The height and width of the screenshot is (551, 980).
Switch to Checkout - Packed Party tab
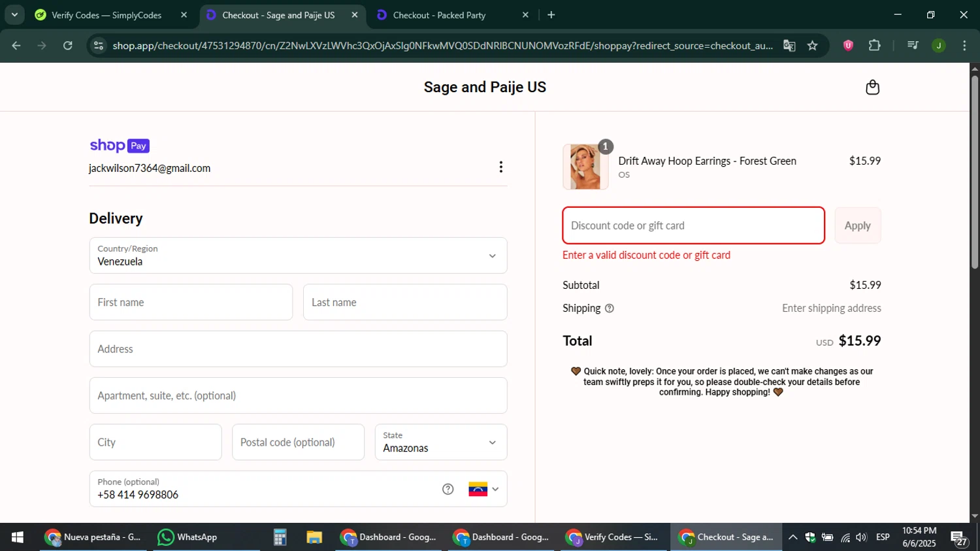(x=439, y=15)
